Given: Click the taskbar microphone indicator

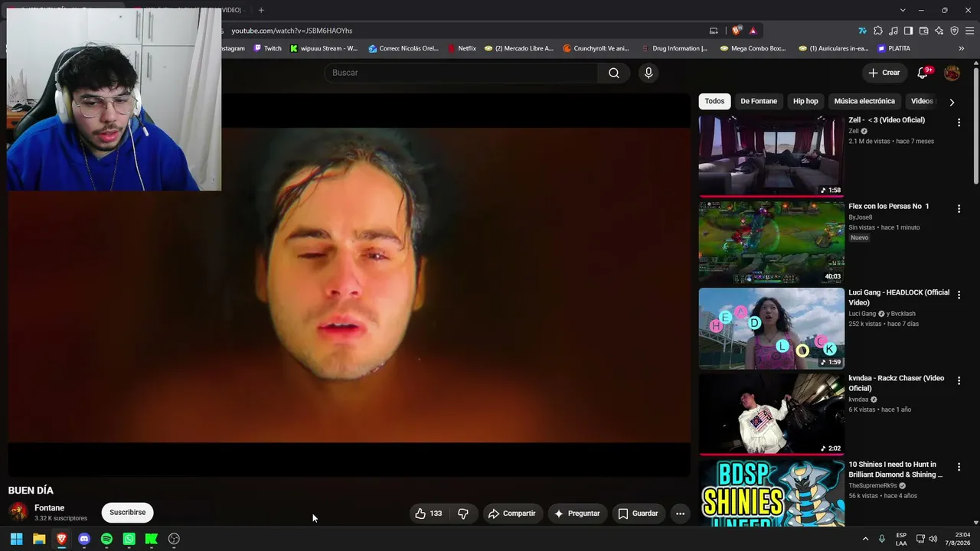Looking at the screenshot, I should 882,539.
